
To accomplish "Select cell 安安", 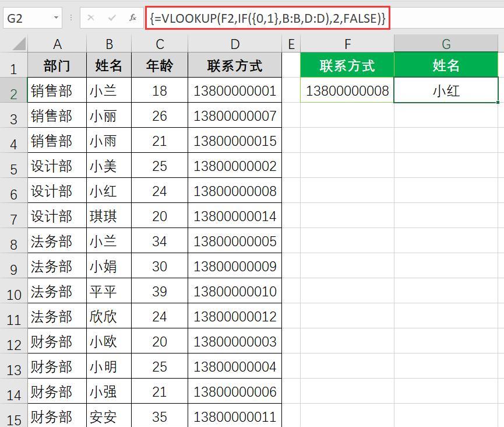I will (x=109, y=416).
